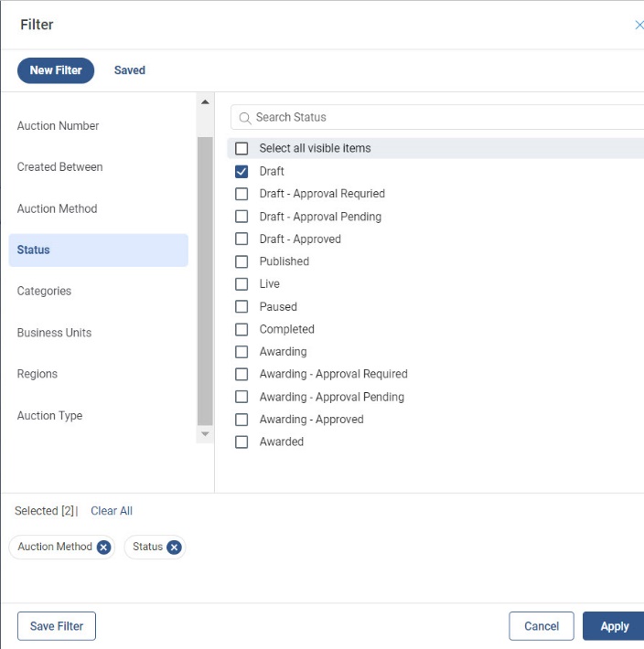Viewport: 644px width, 649px height.
Task: Open the New Filter tab
Action: (56, 70)
